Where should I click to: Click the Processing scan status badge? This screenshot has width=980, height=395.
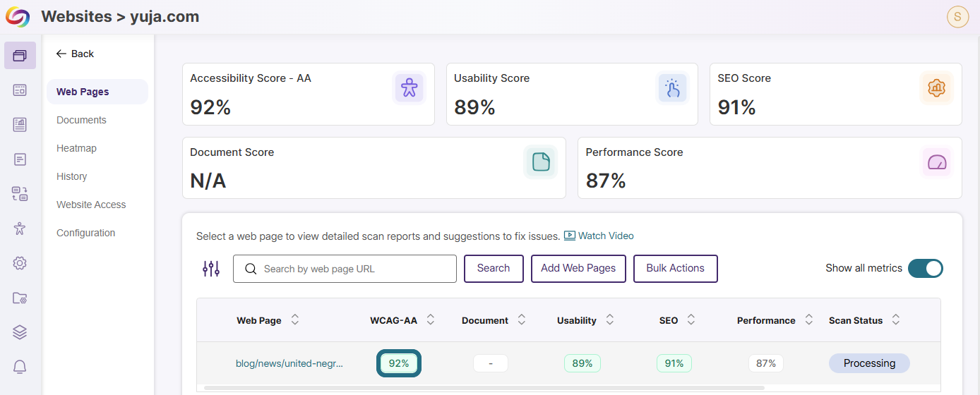coord(869,363)
